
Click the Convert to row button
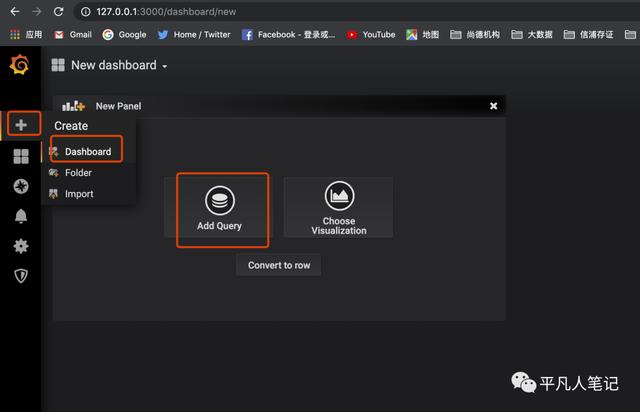coord(279,265)
